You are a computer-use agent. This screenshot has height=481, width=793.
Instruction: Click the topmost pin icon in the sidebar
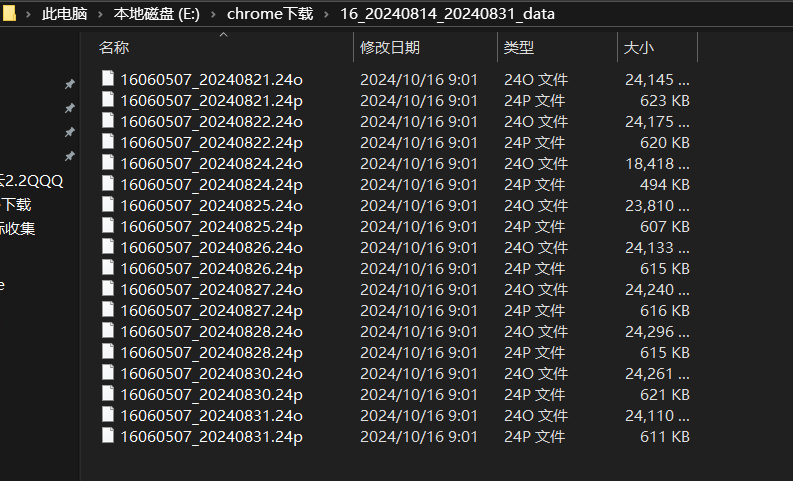pyautogui.click(x=69, y=84)
